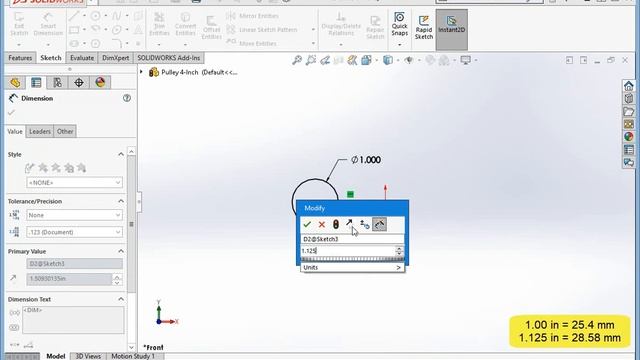Image resolution: width=640 pixels, height=360 pixels.
Task: Open PropertyManager tab icon
Action: (36, 82)
